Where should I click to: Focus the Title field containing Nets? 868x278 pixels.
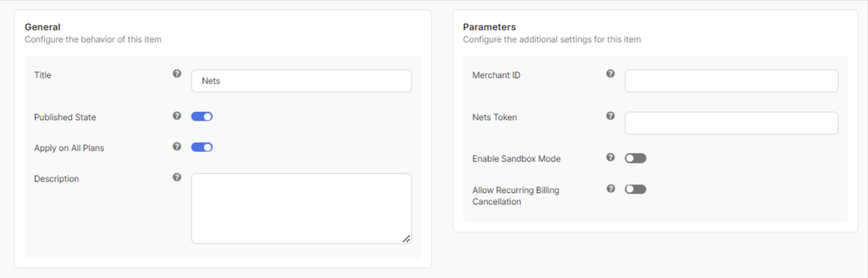click(x=301, y=81)
